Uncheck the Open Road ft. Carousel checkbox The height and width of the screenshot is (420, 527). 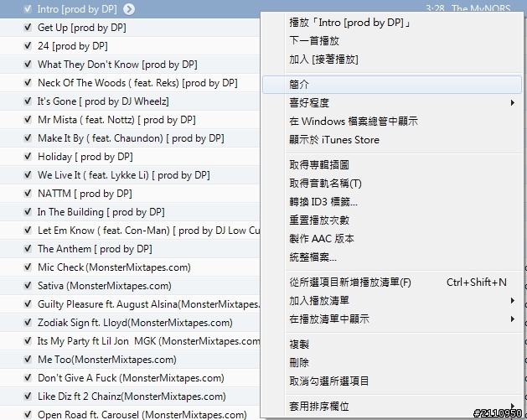(28, 415)
